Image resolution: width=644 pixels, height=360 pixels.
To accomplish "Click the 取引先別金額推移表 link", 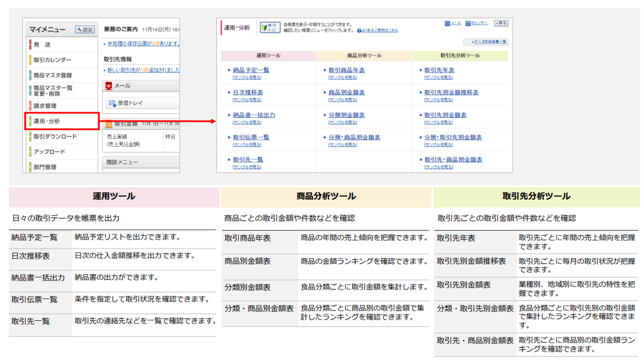I will [451, 92].
